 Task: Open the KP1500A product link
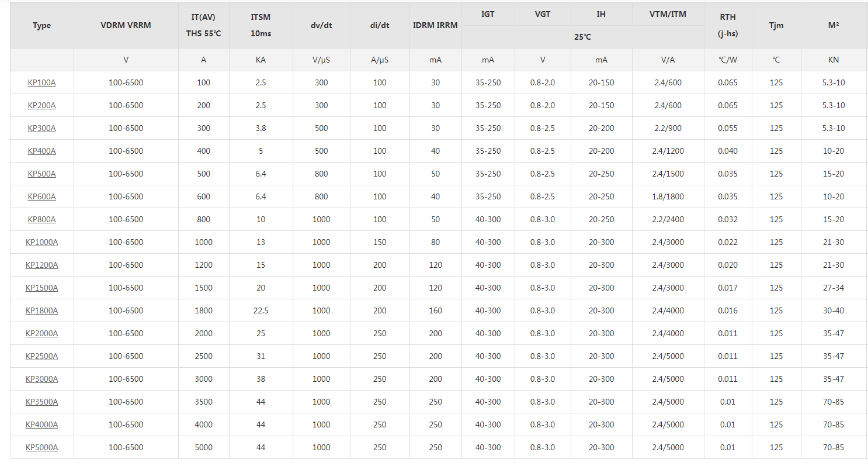click(41, 288)
